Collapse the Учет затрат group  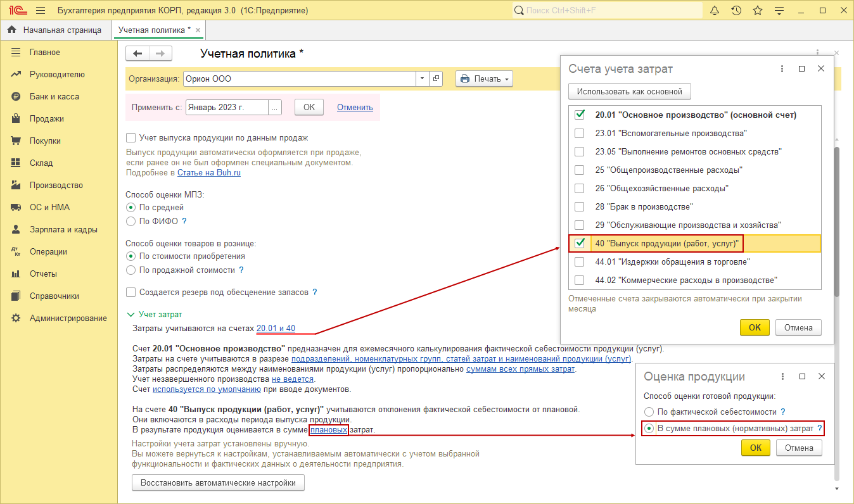[131, 314]
